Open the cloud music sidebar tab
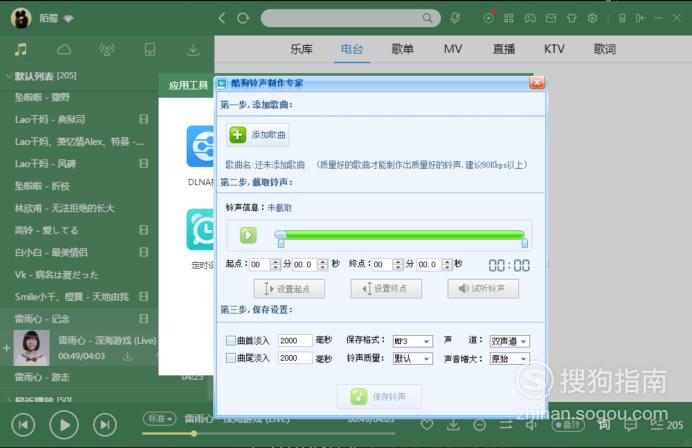 point(64,49)
